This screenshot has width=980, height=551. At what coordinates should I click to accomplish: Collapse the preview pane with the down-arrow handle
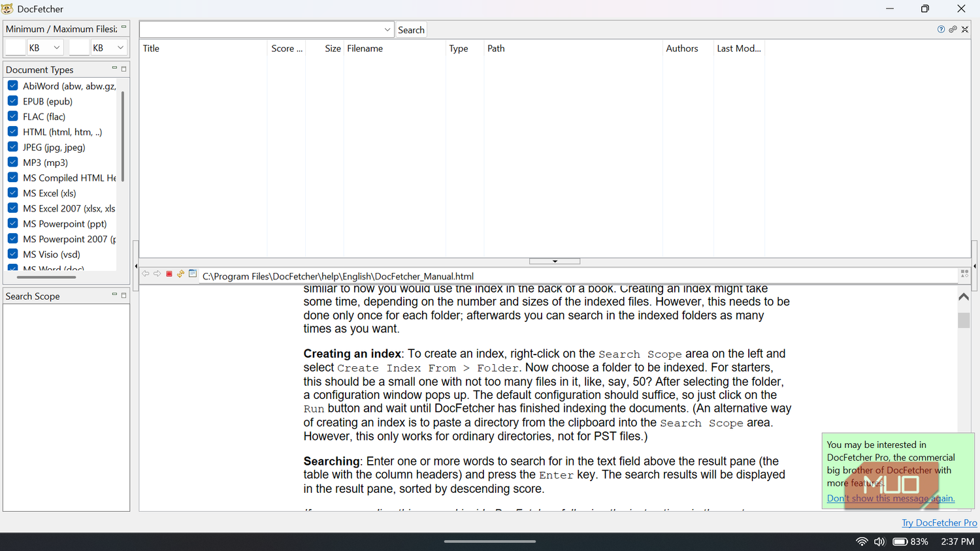[x=555, y=261]
